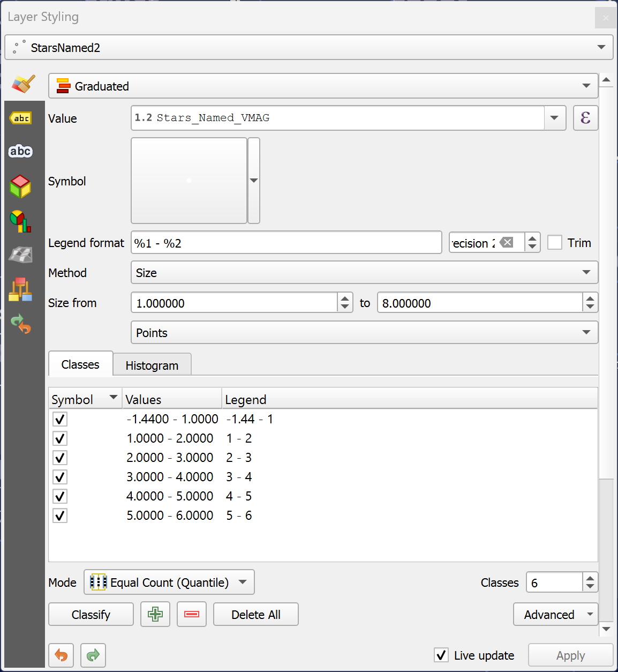The height and width of the screenshot is (672, 618).
Task: Click the Classify button
Action: 91,614
